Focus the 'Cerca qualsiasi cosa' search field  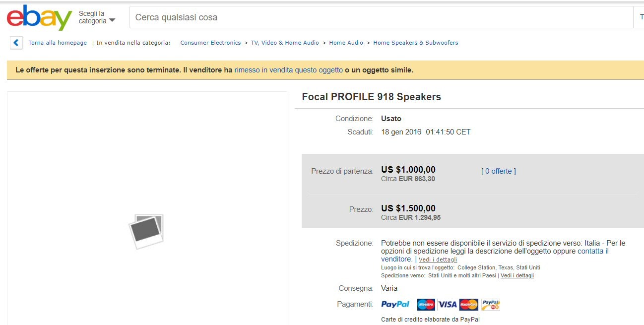pos(377,17)
